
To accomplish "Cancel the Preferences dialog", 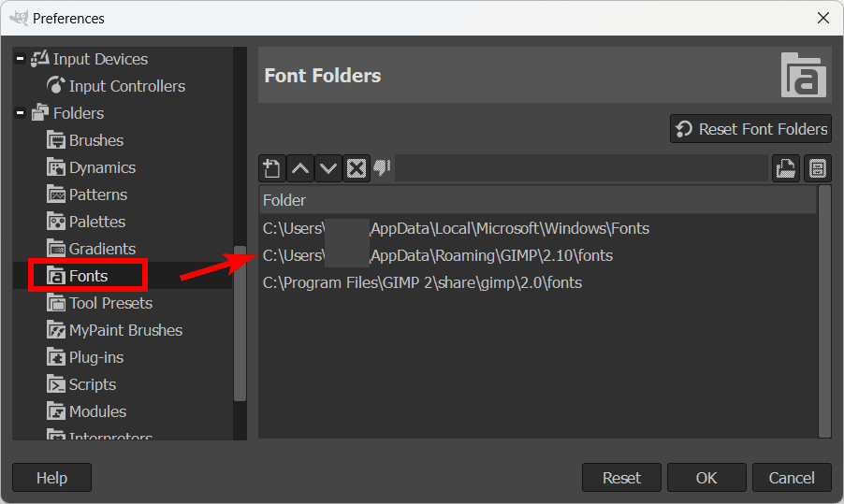I will pos(792,478).
